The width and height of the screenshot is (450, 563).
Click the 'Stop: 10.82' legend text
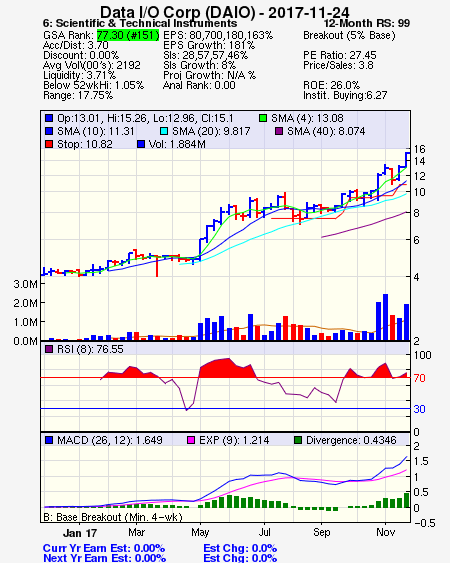(85, 144)
